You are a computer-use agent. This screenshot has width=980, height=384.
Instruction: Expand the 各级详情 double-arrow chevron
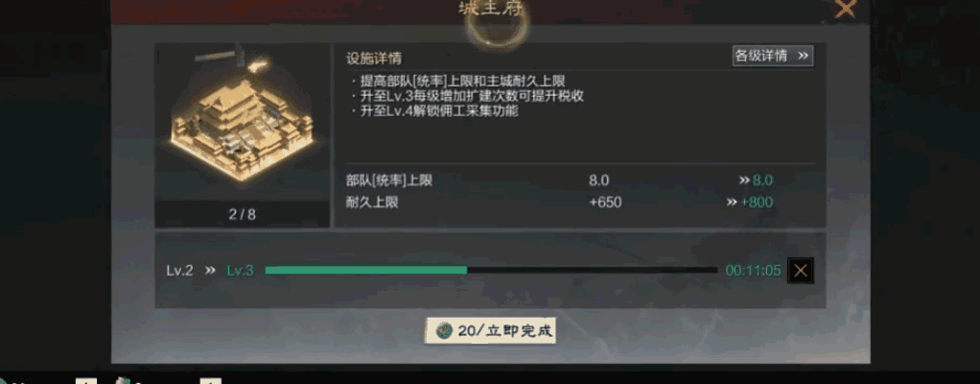(x=804, y=56)
